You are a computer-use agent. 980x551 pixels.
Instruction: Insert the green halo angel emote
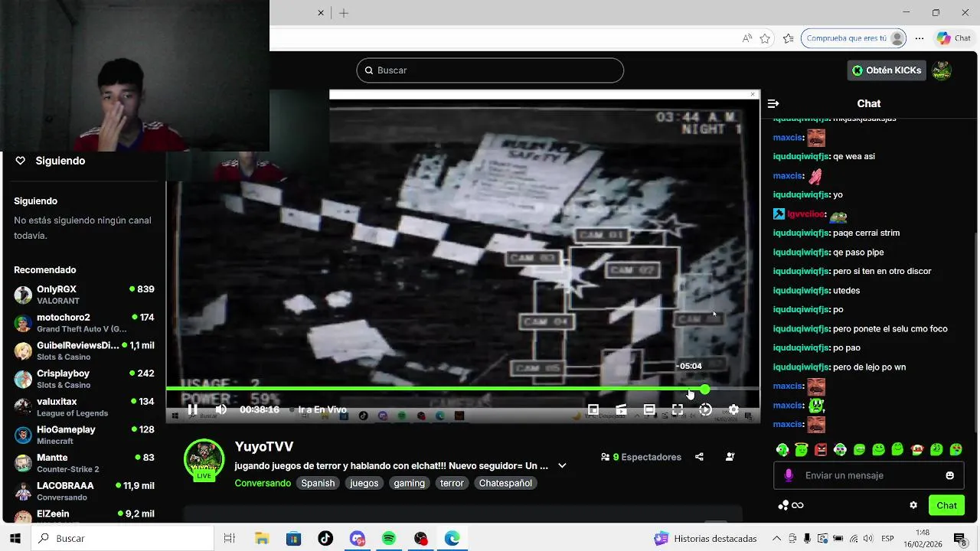[802, 449]
